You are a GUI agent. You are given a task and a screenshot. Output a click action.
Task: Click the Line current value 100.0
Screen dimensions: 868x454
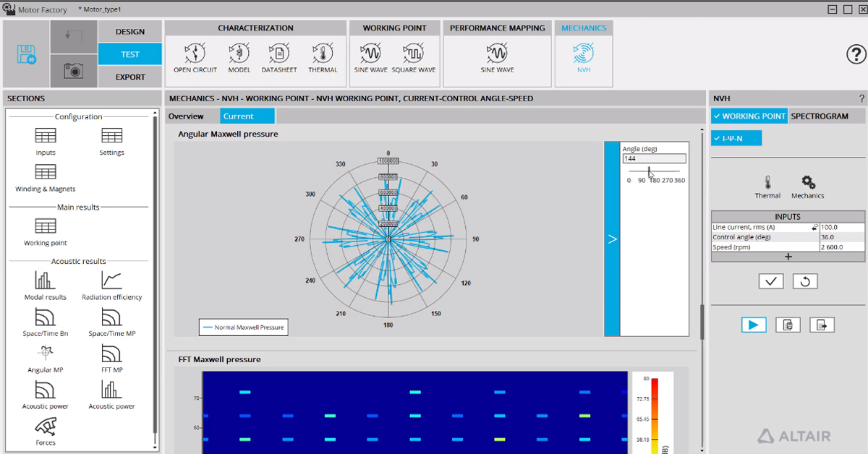[x=841, y=227]
